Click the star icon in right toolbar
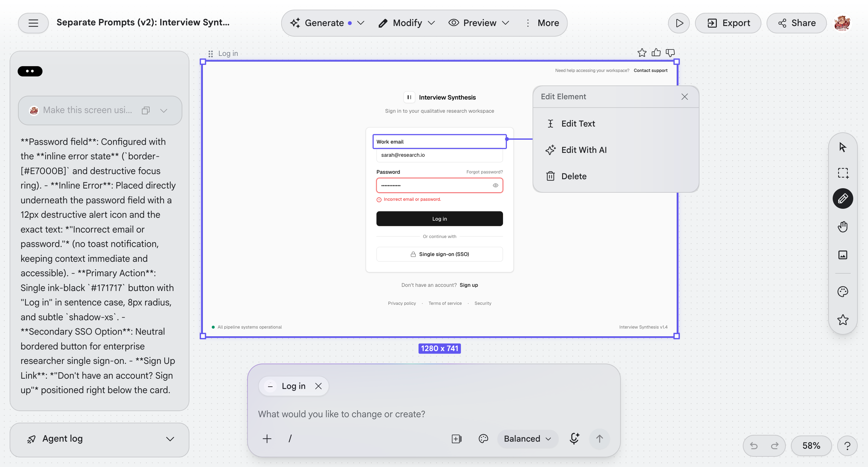 click(843, 320)
